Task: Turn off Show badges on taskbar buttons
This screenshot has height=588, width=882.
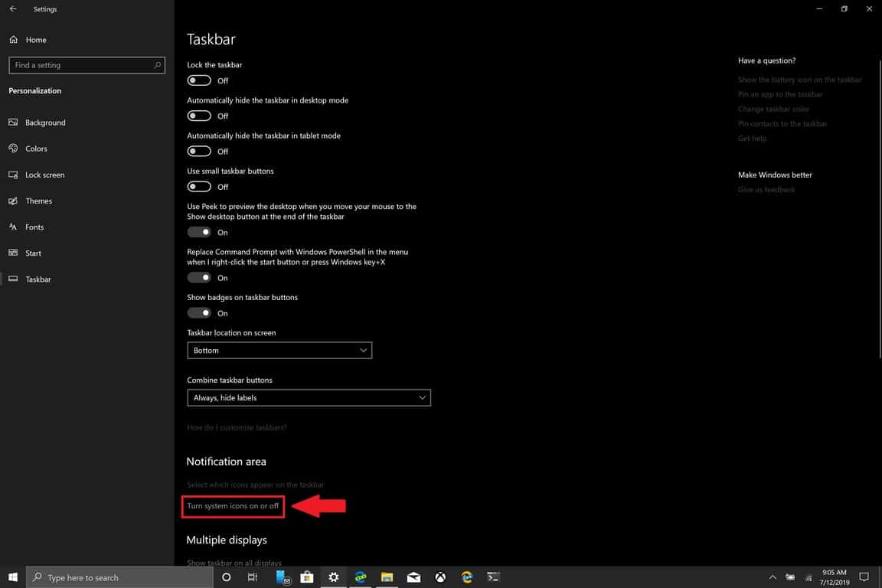Action: click(x=199, y=313)
